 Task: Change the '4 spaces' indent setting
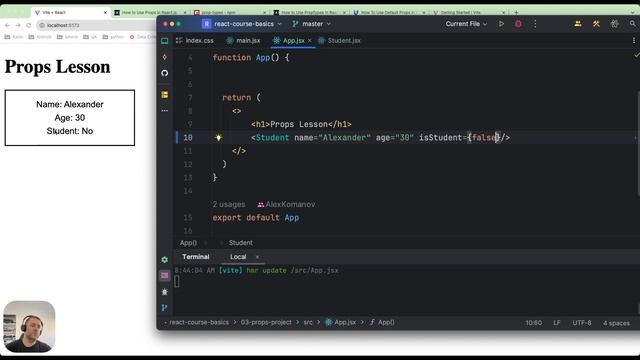point(616,323)
